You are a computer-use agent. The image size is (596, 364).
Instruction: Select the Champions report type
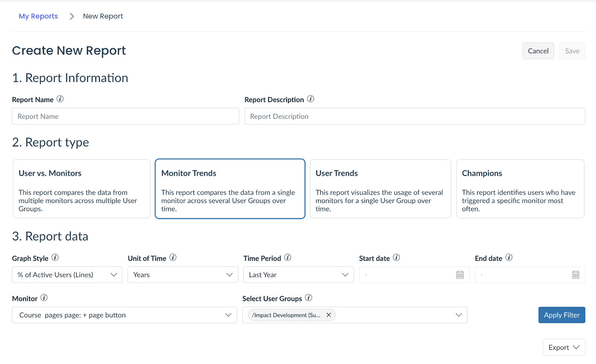(x=520, y=189)
